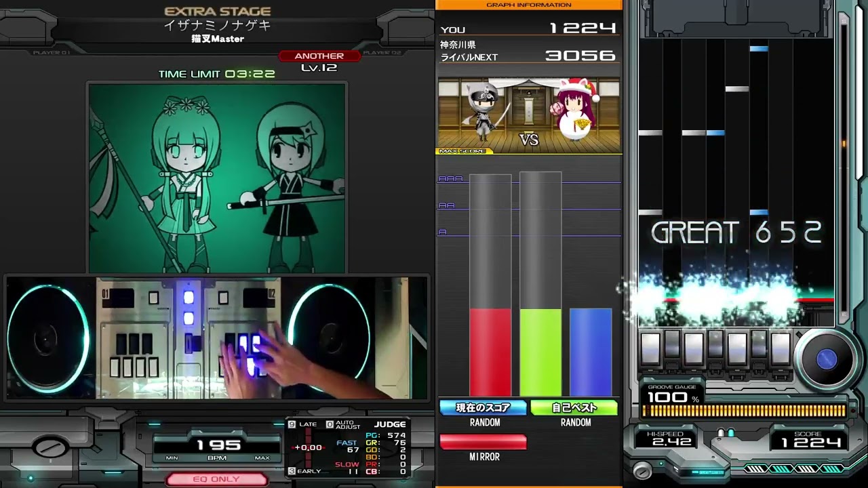Select the 現在のスコア graph label

[x=483, y=407]
